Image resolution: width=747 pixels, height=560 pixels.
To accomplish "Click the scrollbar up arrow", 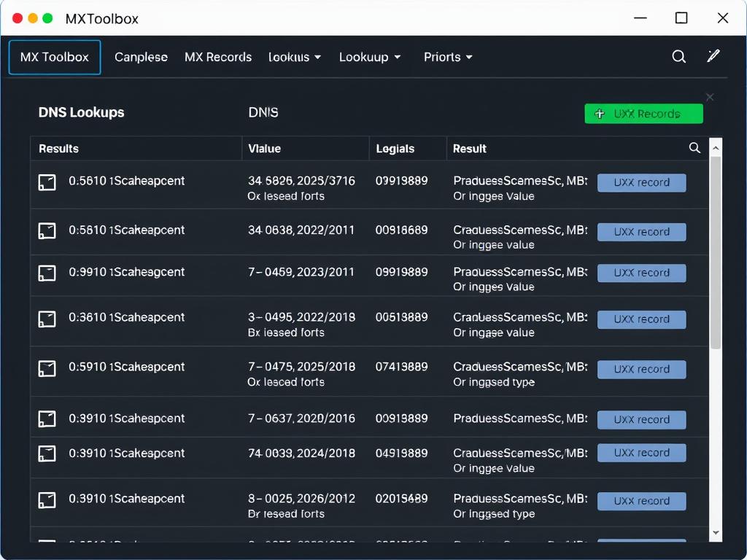I will pos(716,148).
